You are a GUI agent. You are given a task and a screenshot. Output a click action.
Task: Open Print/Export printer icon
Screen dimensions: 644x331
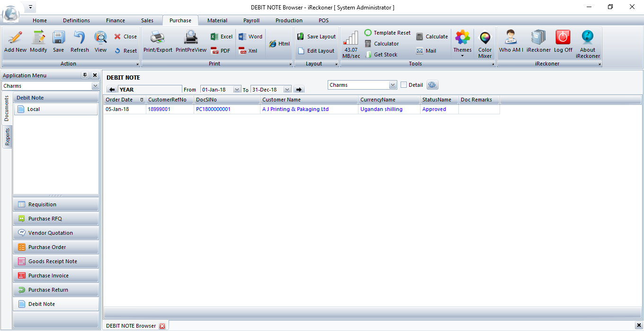(x=158, y=38)
